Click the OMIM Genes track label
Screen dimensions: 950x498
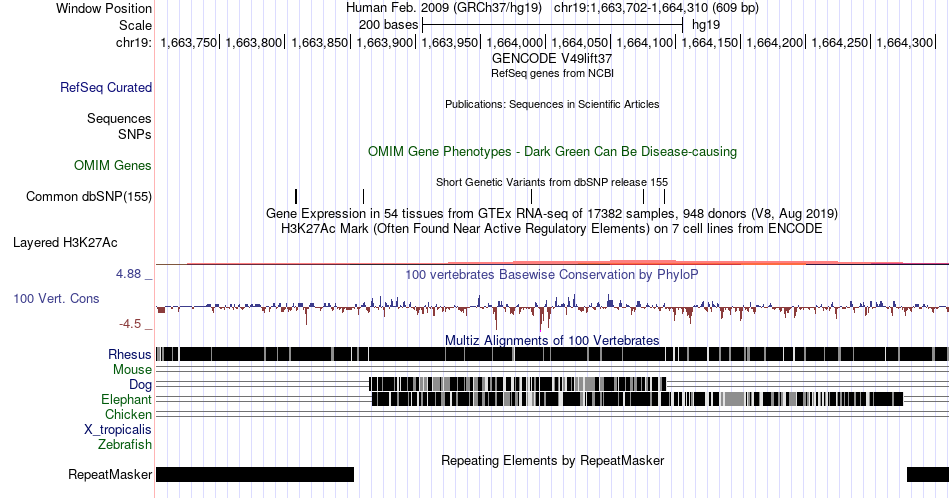click(x=112, y=165)
